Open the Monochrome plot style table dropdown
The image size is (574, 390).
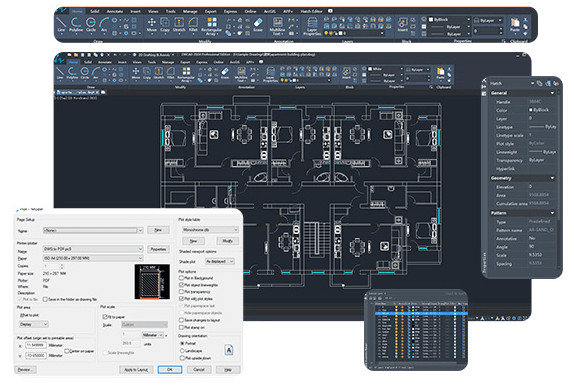point(210,230)
